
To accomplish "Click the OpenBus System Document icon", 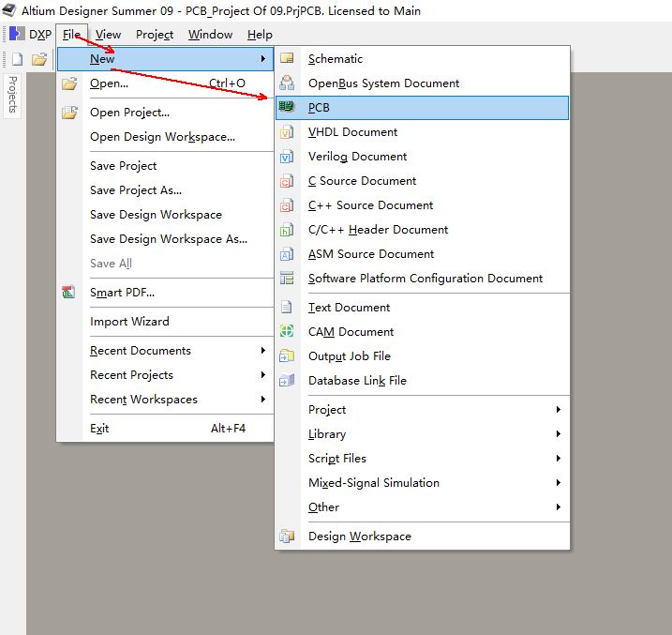I will pyautogui.click(x=287, y=83).
